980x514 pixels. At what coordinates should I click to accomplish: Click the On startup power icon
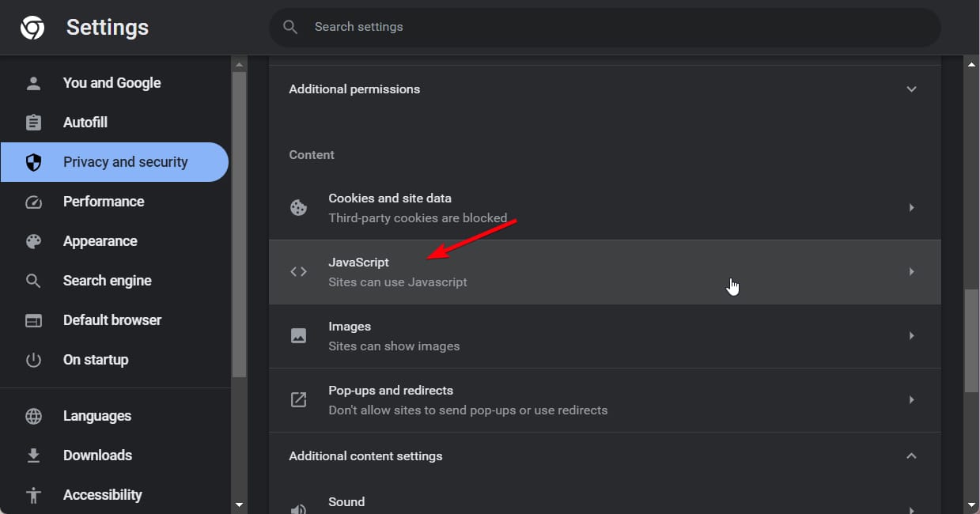[x=33, y=360]
